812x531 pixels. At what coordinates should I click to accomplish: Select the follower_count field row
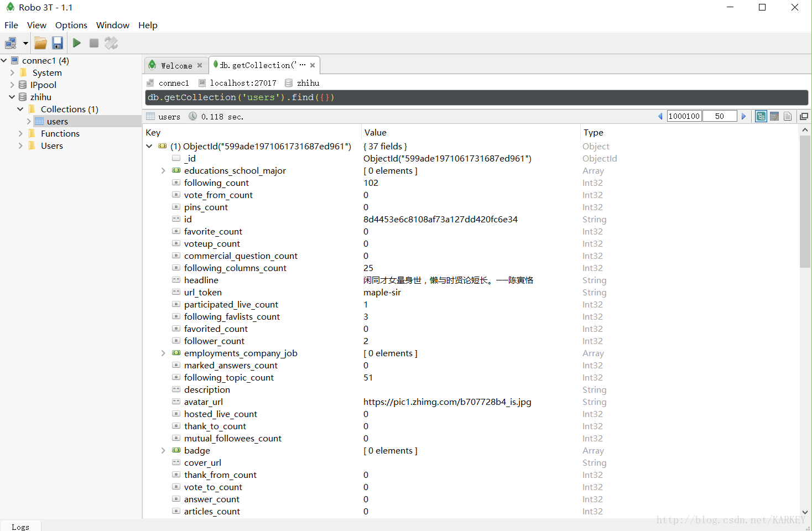coord(472,341)
